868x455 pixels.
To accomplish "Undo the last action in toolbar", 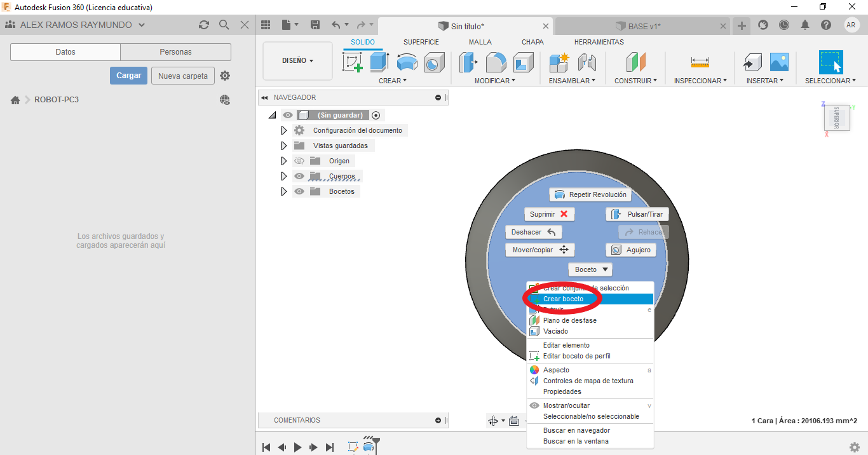I will 336,25.
